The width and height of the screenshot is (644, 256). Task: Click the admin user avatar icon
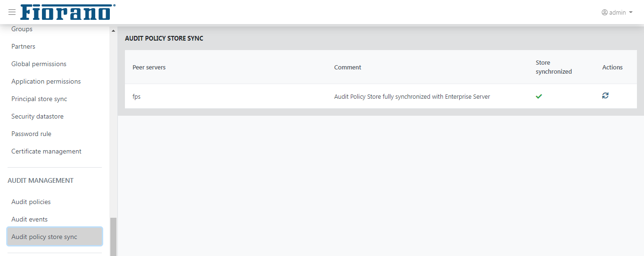pyautogui.click(x=604, y=12)
